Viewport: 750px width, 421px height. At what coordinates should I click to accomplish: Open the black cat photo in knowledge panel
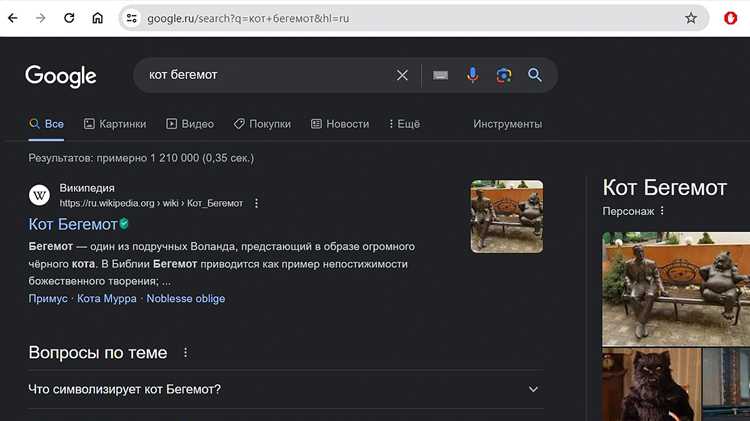651,385
